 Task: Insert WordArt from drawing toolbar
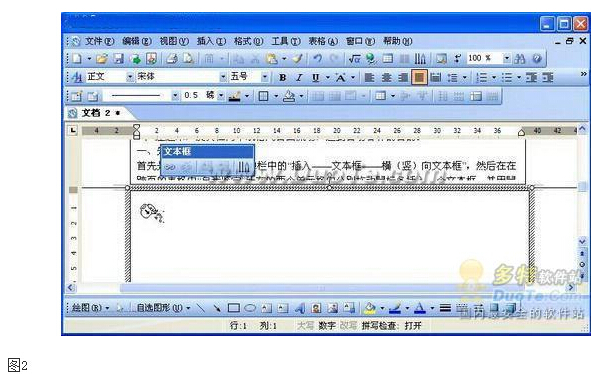coord(300,308)
